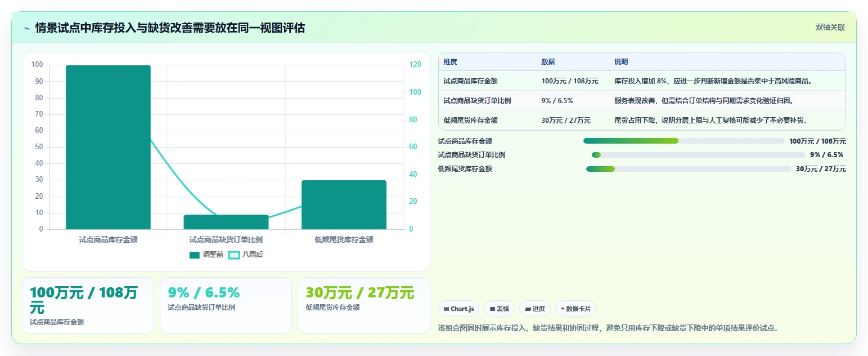This screenshot has height=356, width=868.
Task: Click the 进度 tag chip
Action: coord(535,309)
